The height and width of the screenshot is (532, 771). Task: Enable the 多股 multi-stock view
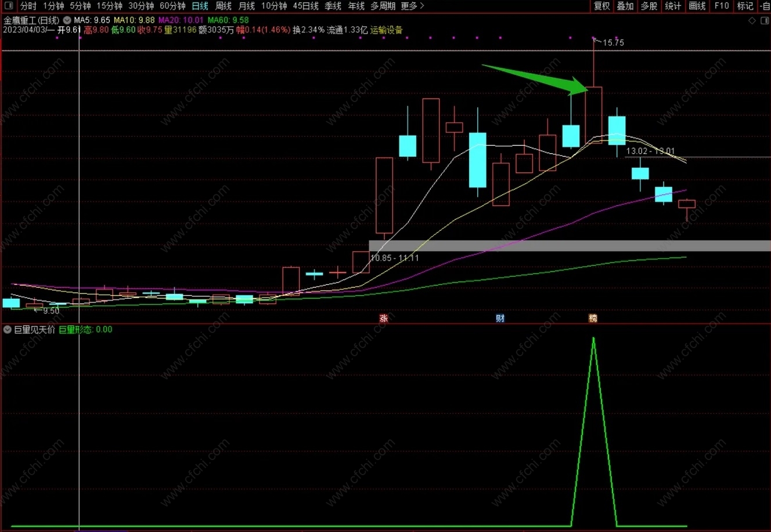649,6
